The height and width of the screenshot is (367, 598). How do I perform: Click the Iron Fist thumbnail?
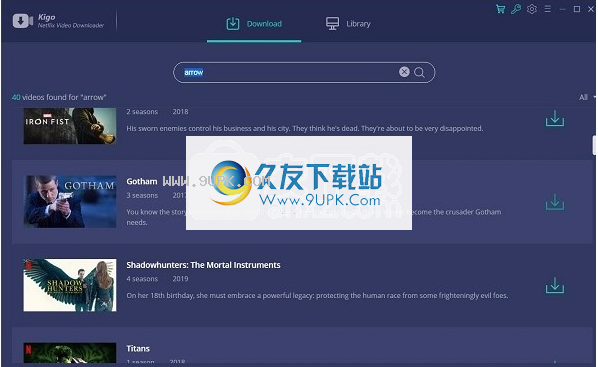[70, 126]
